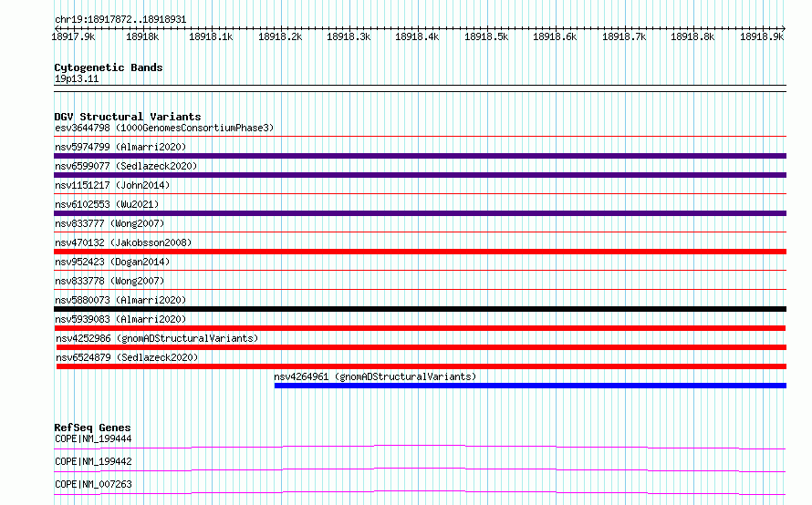
Task: Click the 18917.9k ruler position
Action: [x=73, y=36]
